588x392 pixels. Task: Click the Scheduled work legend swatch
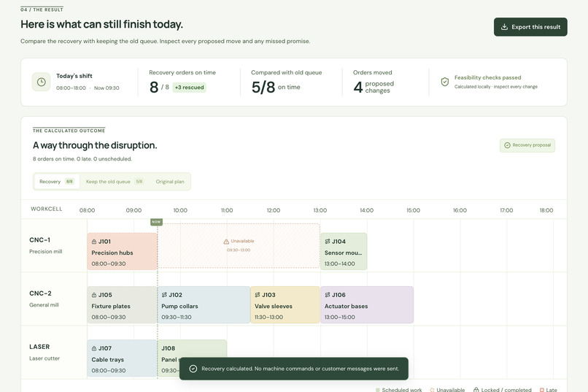[378, 390]
